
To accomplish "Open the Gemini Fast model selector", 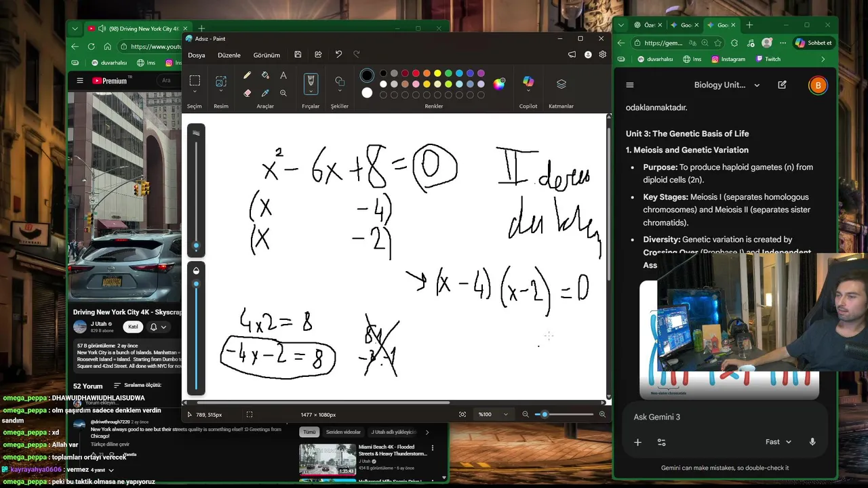I will click(778, 442).
